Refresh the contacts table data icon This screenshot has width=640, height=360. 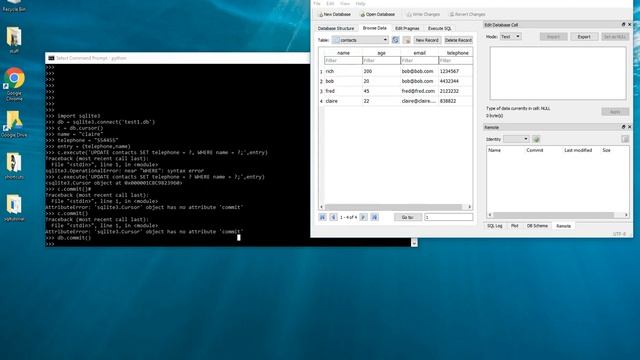[395, 40]
